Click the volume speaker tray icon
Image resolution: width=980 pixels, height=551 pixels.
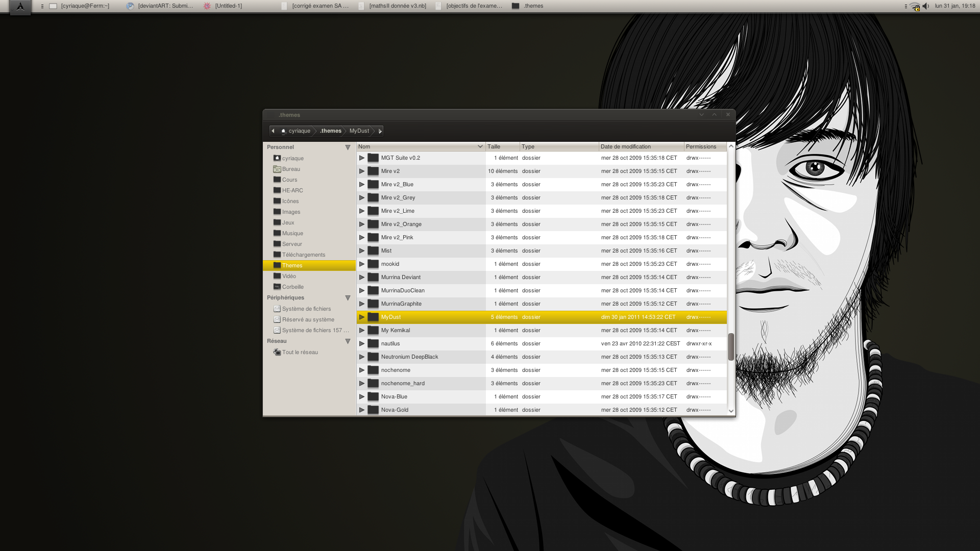coord(926,6)
